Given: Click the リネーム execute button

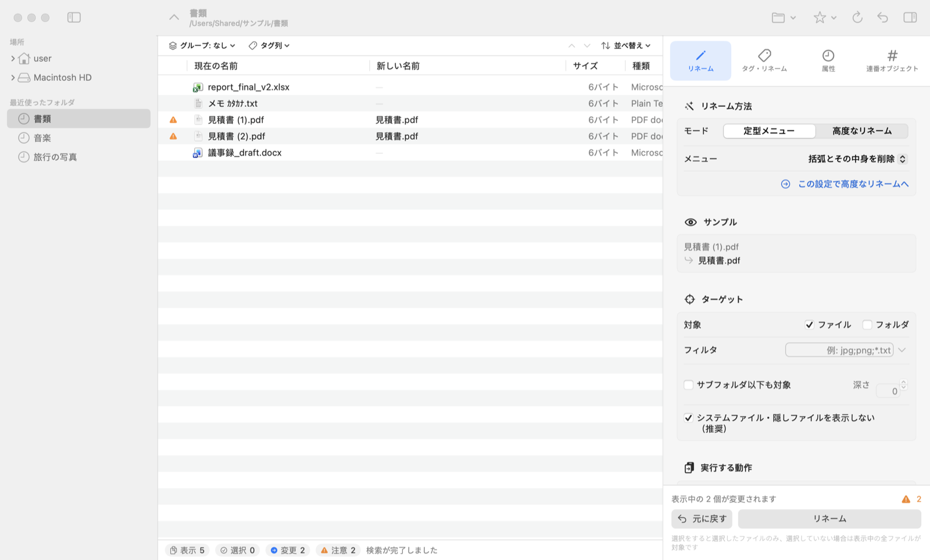Looking at the screenshot, I should 829,519.
